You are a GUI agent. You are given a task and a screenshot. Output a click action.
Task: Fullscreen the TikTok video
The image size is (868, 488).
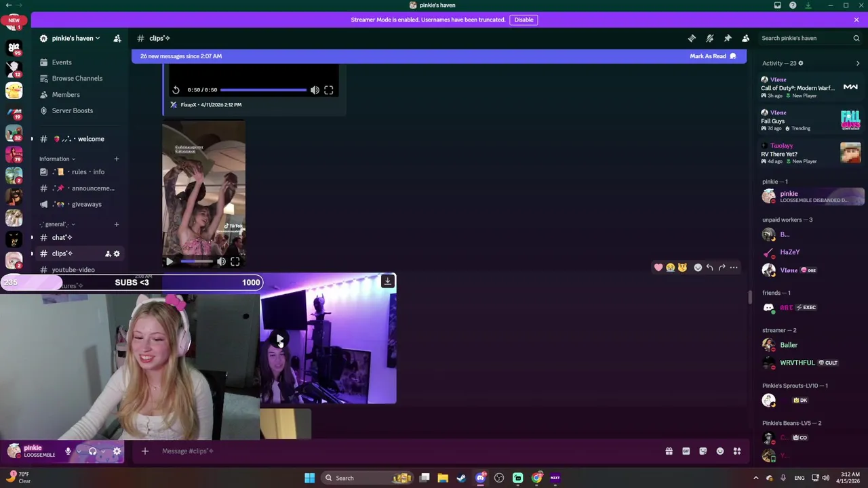[235, 262]
